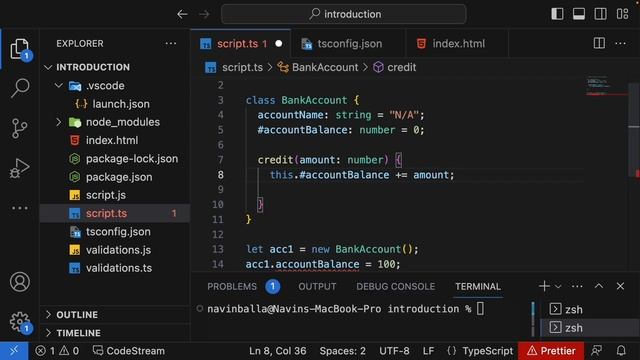Open validations.ts file
Screen dimensions: 640x360
tap(115, 268)
